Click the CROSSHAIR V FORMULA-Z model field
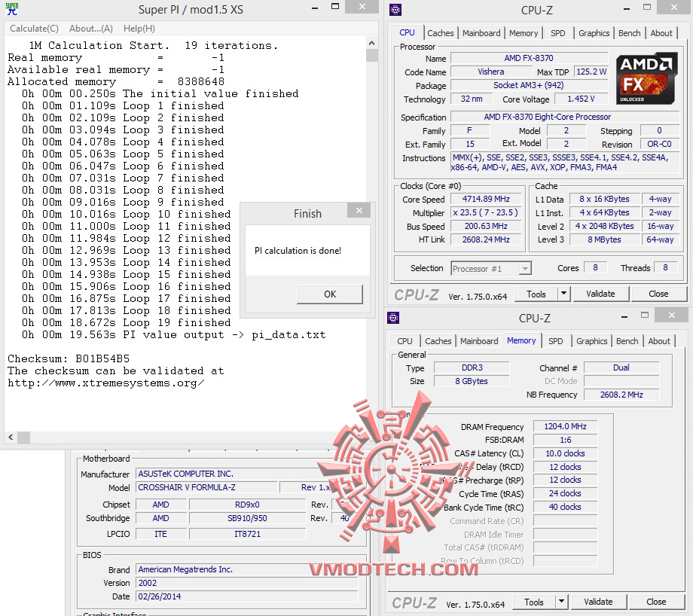Viewport: 693px width, 616px height. click(206, 487)
